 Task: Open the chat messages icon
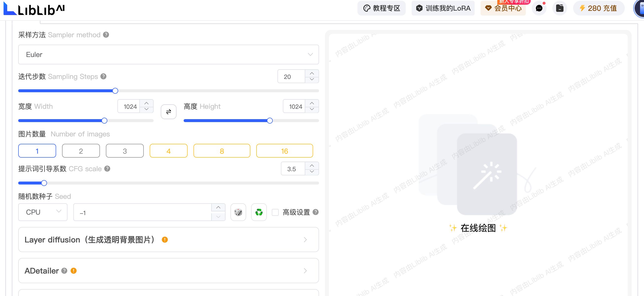[x=539, y=8]
